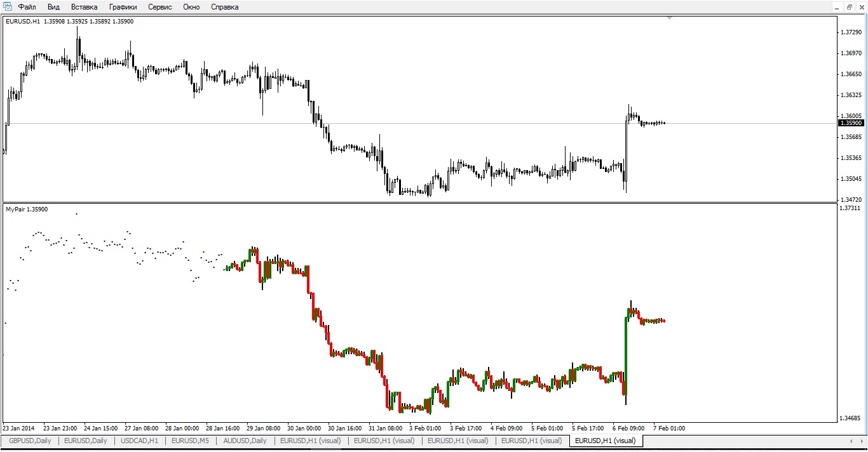Click the 30 Jan 00:00 time label
868x452 pixels.
[304, 429]
